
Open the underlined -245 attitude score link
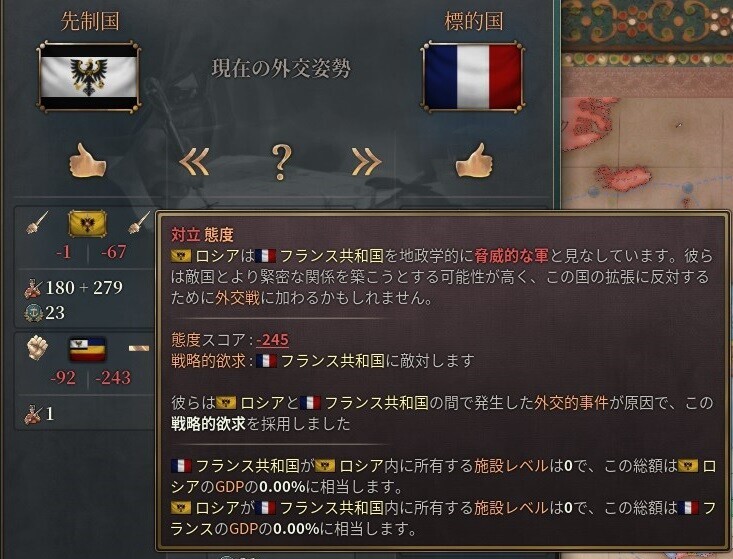click(x=273, y=339)
